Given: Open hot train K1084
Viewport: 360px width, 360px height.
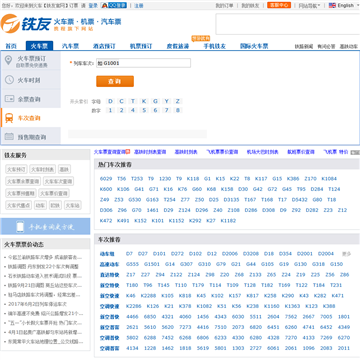Looking at the screenshot, I should [x=329, y=179].
